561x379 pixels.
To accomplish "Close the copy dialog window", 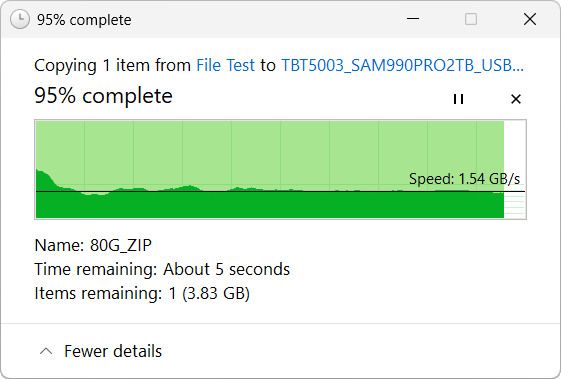I will click(x=530, y=19).
